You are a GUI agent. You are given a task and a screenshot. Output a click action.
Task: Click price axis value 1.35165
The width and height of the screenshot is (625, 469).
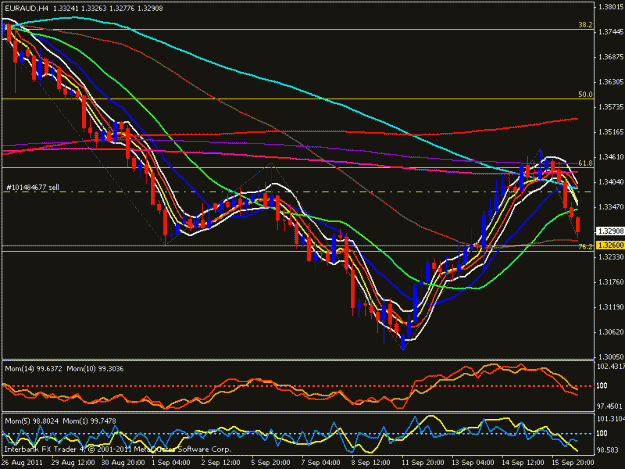coord(611,132)
